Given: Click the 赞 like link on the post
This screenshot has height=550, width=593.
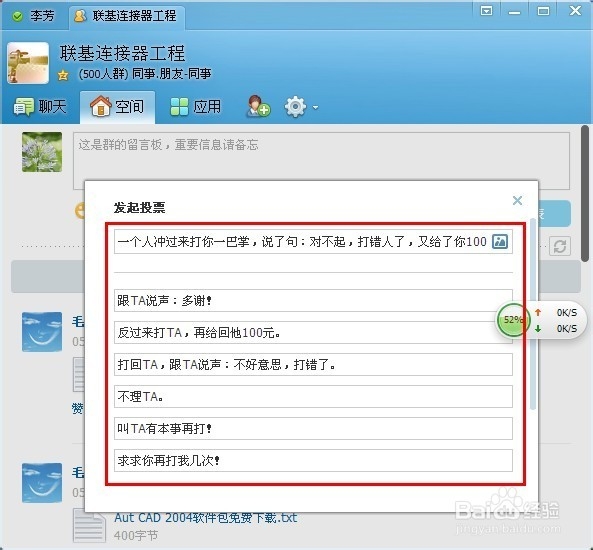Looking at the screenshot, I should pos(78,409).
